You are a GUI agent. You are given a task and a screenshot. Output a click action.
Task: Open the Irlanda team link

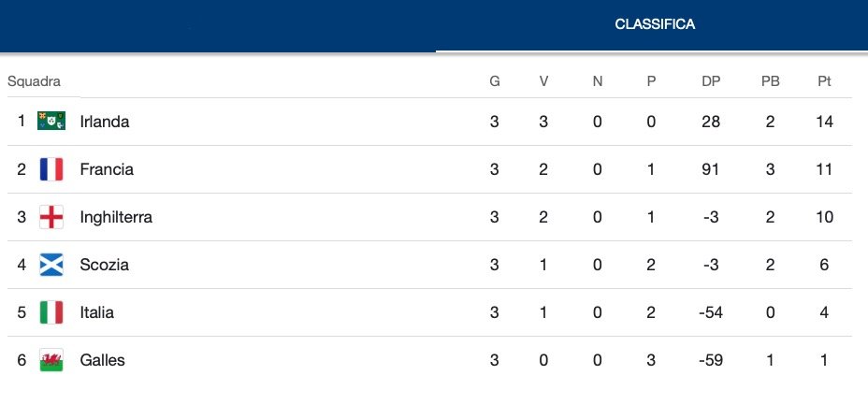coord(105,122)
